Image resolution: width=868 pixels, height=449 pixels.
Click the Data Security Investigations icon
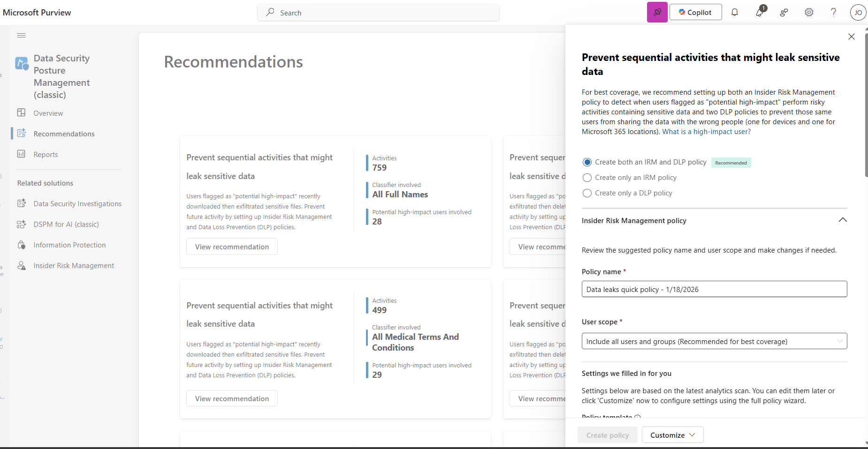pyautogui.click(x=21, y=203)
